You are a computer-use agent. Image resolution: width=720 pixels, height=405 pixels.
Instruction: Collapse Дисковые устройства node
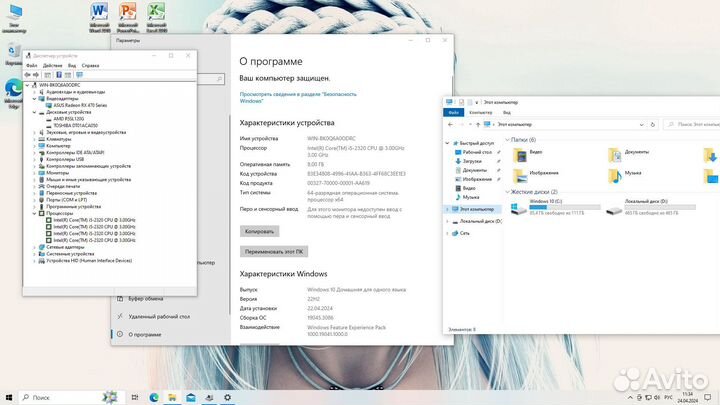pos(34,112)
